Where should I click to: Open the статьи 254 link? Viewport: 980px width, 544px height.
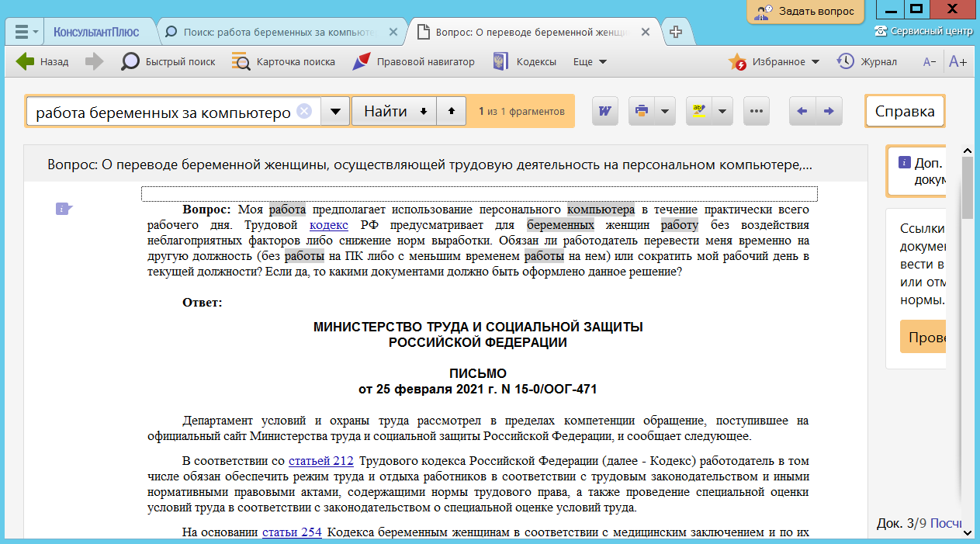point(292,532)
